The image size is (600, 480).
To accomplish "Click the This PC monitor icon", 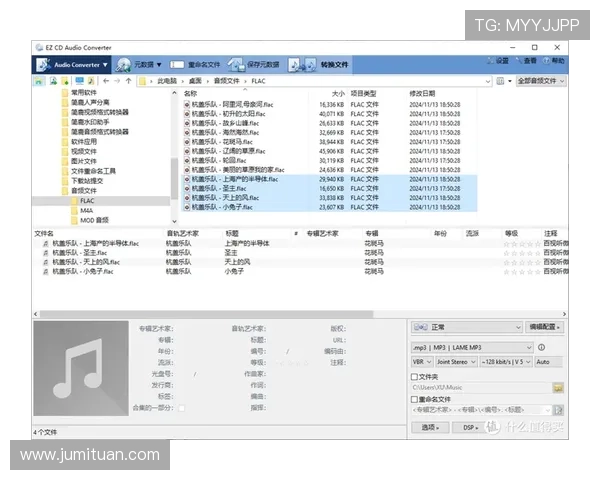I will tap(79, 81).
